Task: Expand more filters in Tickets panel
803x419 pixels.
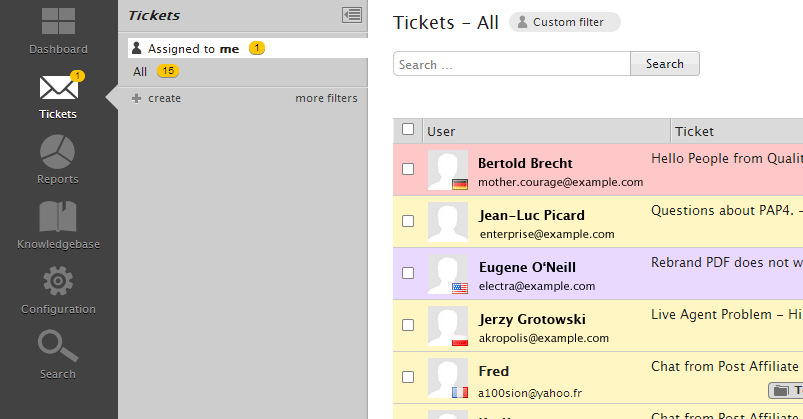Action: click(x=326, y=98)
